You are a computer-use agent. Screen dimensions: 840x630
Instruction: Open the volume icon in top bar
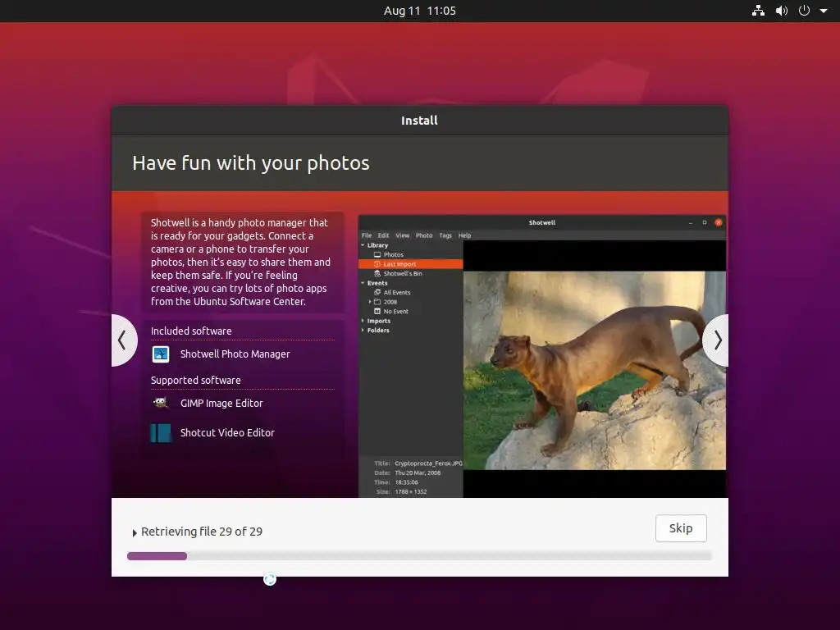tap(782, 11)
